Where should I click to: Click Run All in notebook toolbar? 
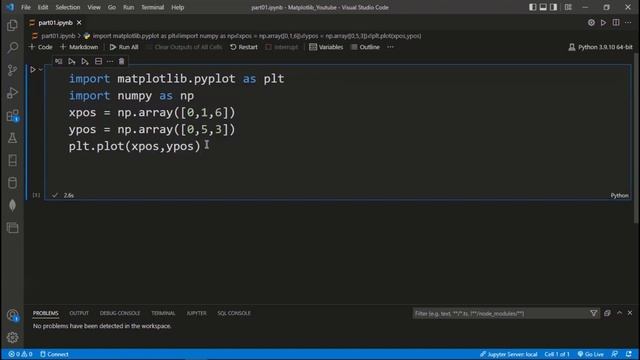(x=124, y=47)
